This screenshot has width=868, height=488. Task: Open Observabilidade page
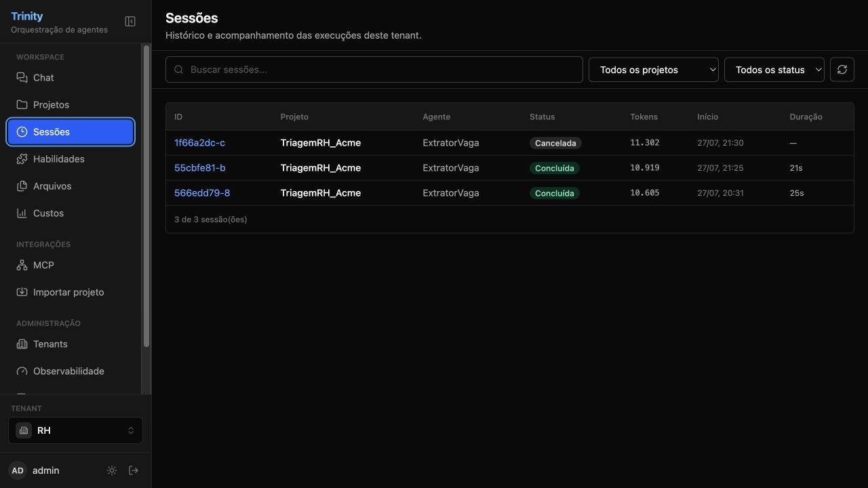(x=71, y=371)
